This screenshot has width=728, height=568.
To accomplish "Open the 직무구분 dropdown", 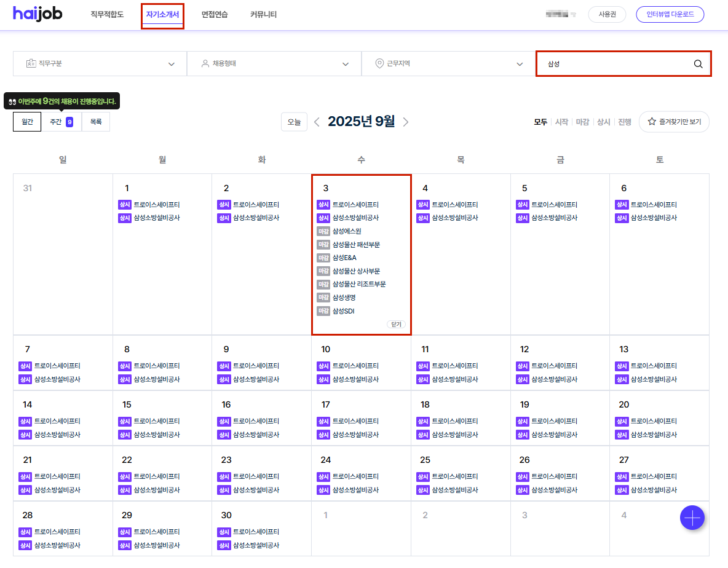I will coord(100,64).
